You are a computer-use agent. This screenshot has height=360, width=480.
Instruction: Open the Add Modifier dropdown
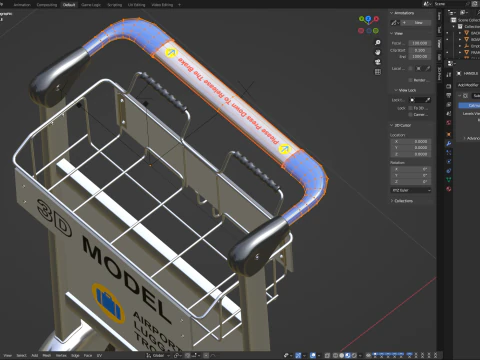468,85
